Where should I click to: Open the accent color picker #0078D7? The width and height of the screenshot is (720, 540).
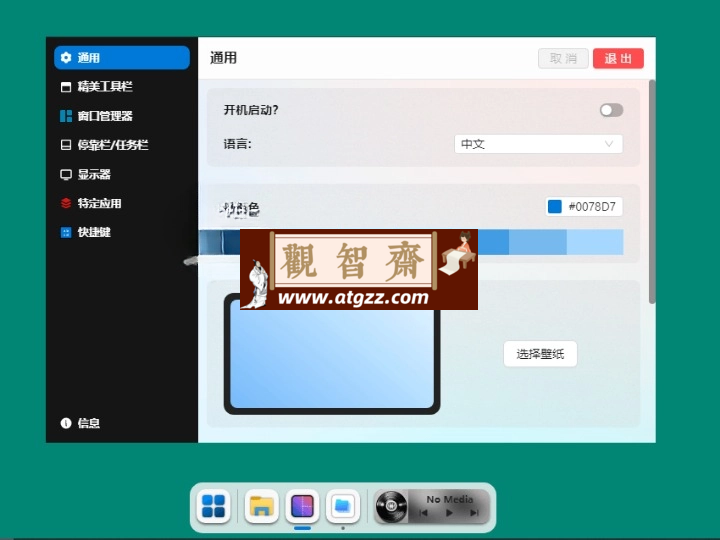[584, 207]
